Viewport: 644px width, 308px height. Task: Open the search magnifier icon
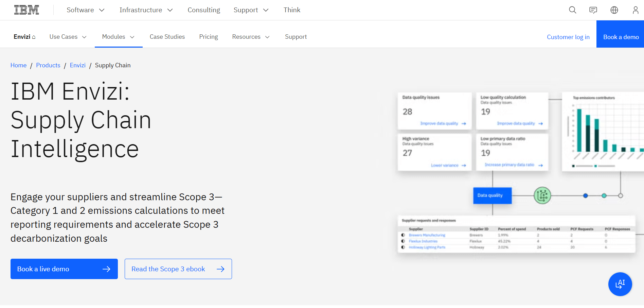click(573, 10)
